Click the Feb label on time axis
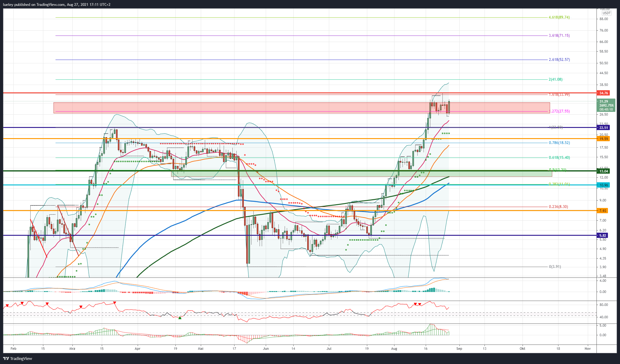This screenshot has height=364, width=620. pos(13,349)
